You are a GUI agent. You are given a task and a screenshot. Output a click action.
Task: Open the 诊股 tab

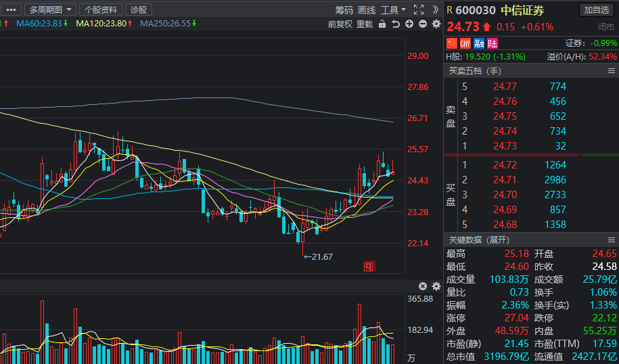(139, 10)
